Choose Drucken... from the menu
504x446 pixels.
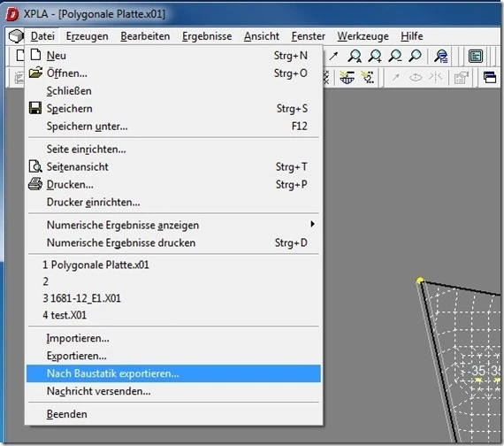coord(173,184)
